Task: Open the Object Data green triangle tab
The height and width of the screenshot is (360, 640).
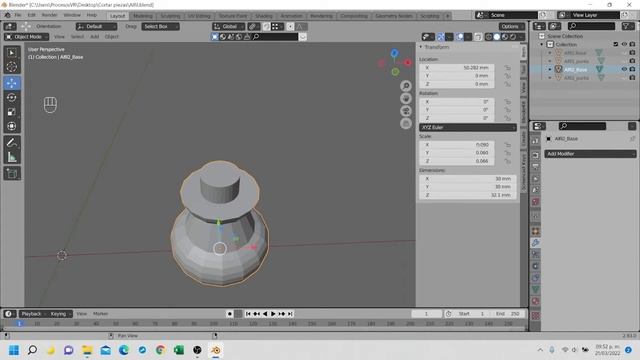Action: (x=536, y=289)
